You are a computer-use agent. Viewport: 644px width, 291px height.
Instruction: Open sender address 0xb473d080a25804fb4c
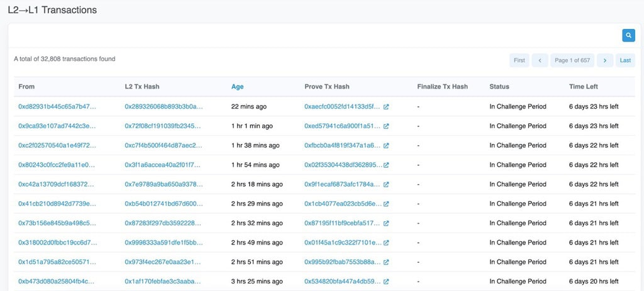pos(57,282)
